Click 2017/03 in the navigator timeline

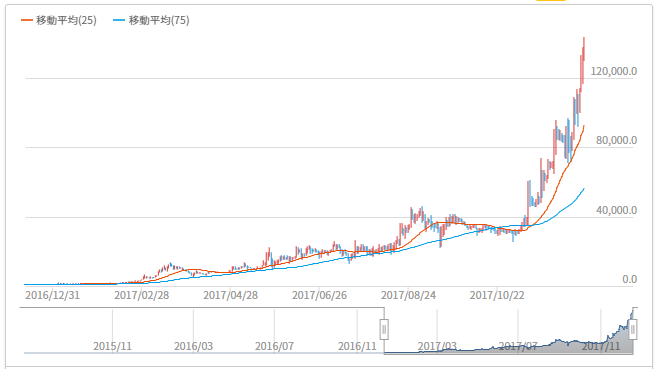[x=437, y=346]
